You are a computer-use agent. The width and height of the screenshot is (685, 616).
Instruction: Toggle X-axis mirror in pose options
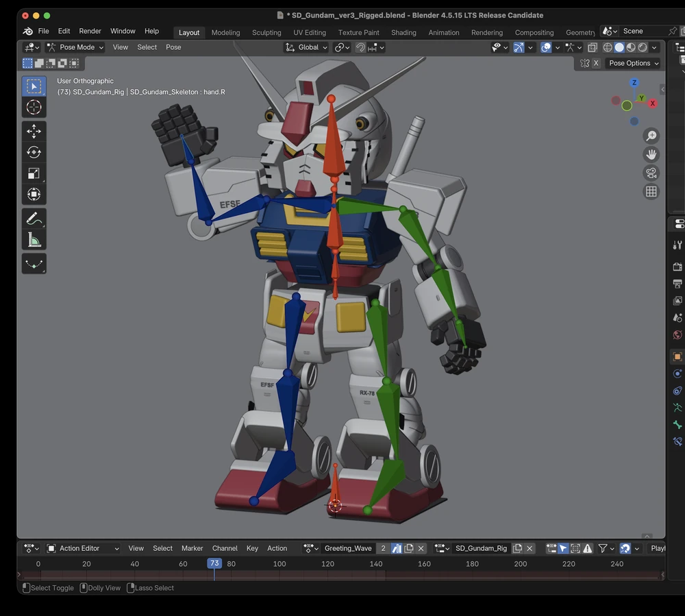point(596,63)
